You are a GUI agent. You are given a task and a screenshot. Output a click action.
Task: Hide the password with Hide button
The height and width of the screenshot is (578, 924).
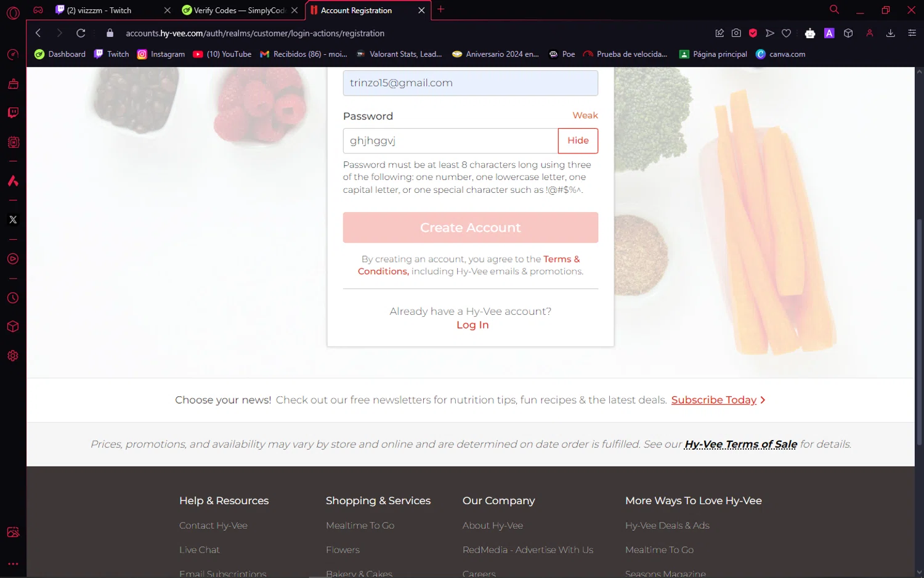[x=578, y=140]
